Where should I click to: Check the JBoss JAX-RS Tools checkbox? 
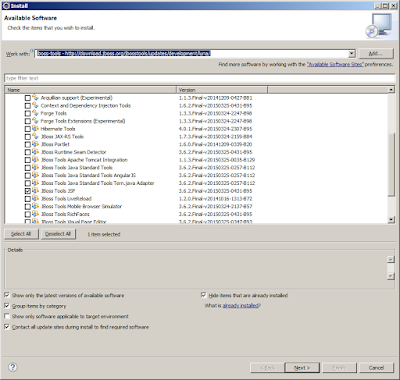(x=28, y=137)
